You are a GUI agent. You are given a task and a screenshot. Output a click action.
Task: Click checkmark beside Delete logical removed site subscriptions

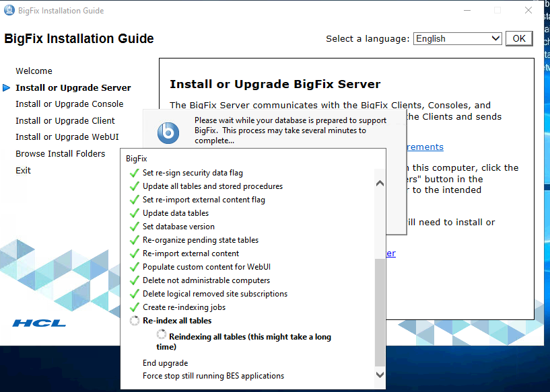[135, 294]
